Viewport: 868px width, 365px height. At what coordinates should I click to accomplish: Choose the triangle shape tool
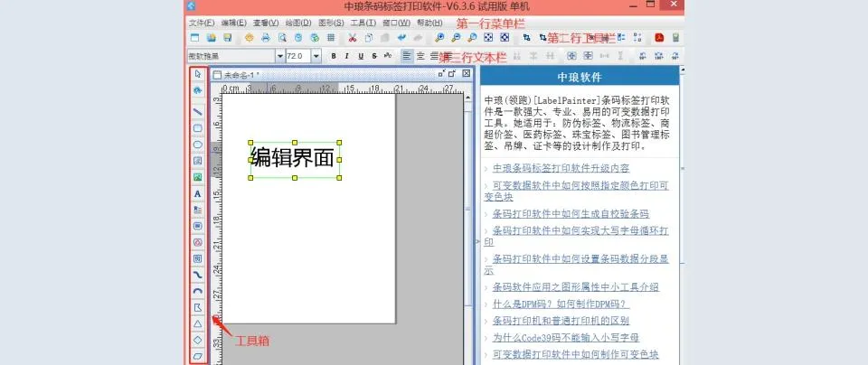tap(198, 323)
